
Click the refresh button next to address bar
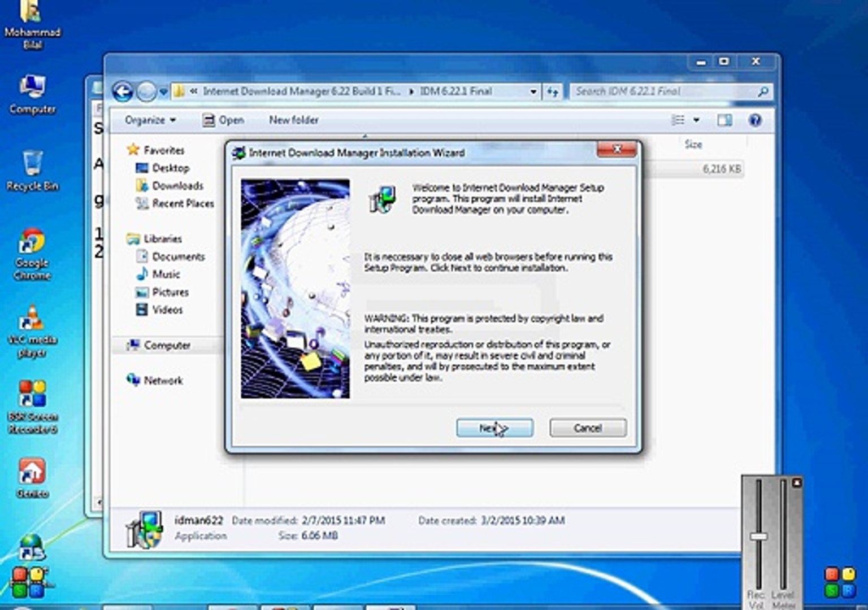coord(553,91)
